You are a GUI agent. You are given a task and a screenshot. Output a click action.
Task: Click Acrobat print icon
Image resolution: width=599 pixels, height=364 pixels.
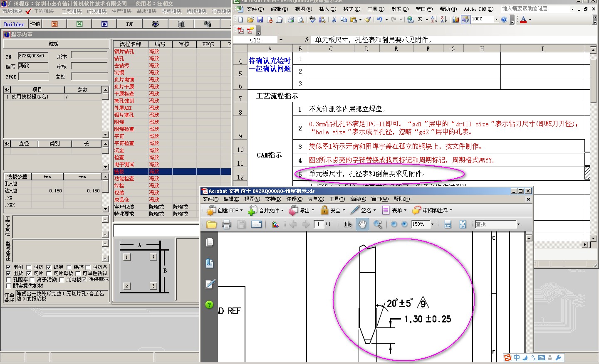226,224
